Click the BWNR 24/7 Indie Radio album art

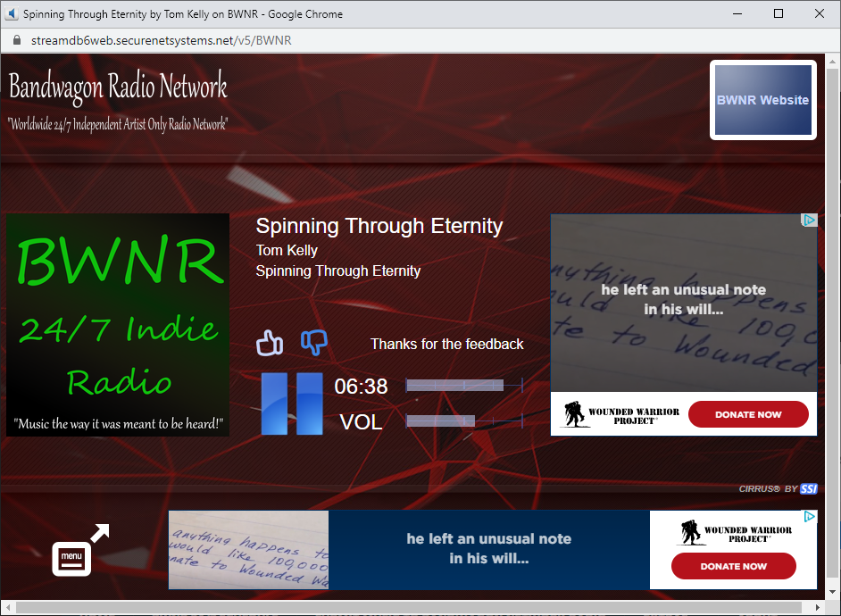click(x=118, y=324)
